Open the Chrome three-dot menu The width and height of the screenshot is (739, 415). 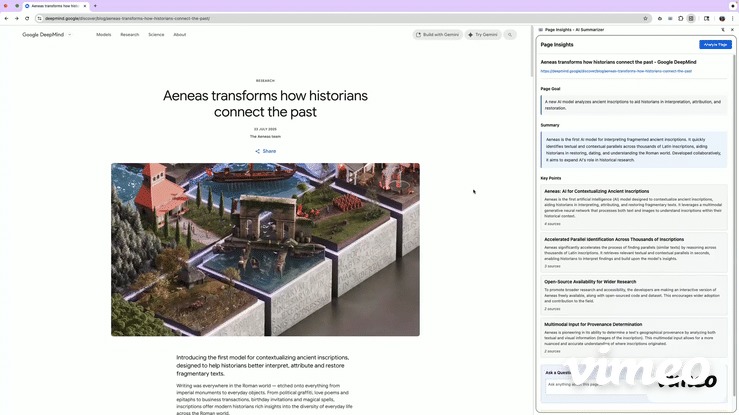pyautogui.click(x=732, y=18)
